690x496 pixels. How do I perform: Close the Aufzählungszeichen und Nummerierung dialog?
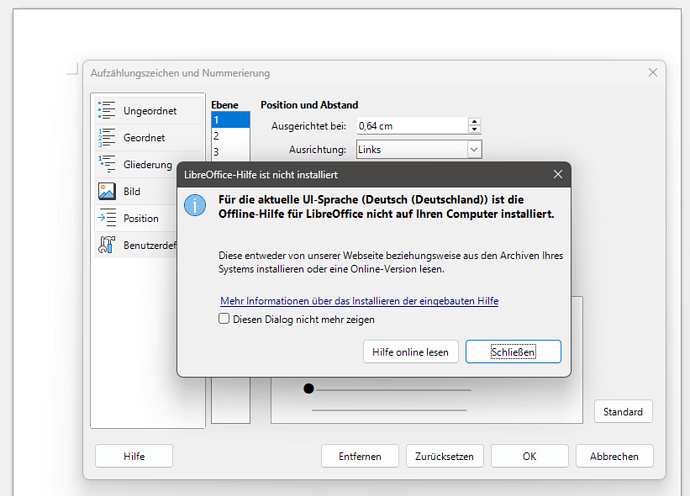pyautogui.click(x=653, y=73)
